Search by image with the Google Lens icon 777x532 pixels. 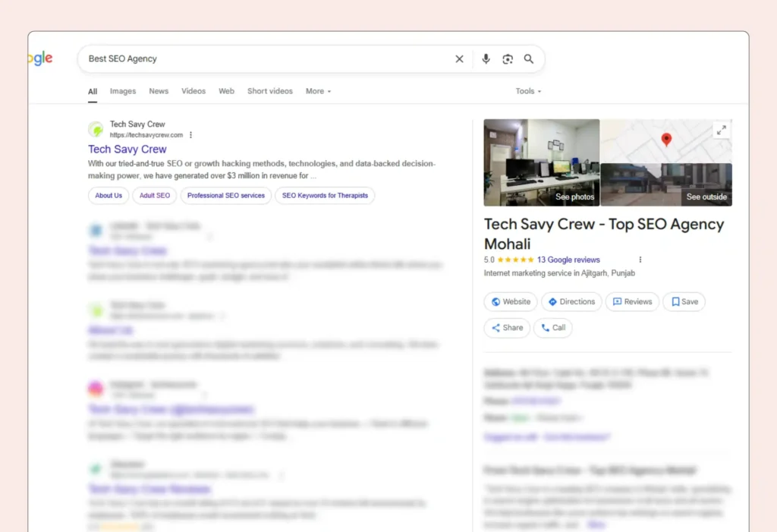(x=507, y=58)
